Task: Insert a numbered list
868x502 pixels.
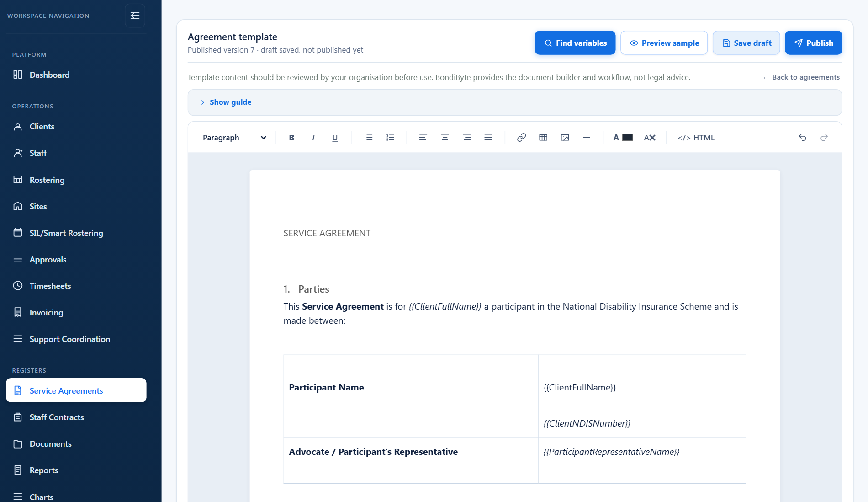Action: coord(390,138)
